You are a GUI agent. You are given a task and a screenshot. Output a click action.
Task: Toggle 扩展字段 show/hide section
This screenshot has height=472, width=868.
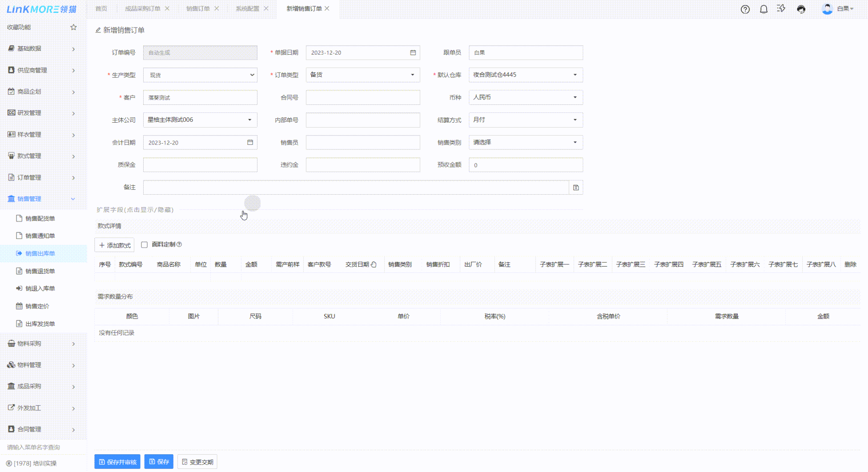(135, 210)
